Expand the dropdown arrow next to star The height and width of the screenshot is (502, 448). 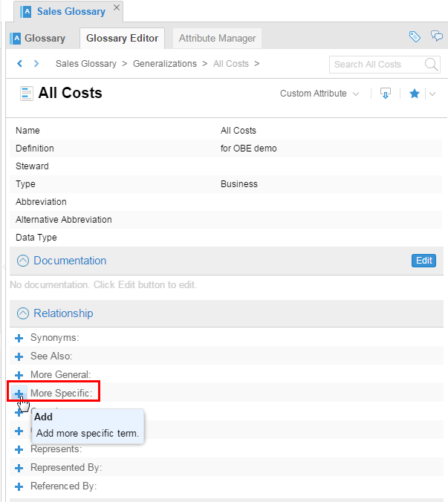pyautogui.click(x=431, y=94)
